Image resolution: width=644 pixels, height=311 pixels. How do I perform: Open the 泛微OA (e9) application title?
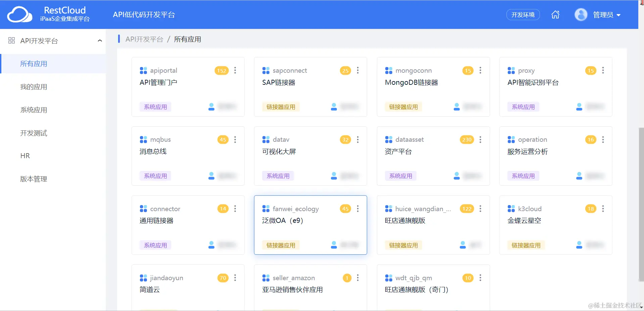click(x=283, y=221)
